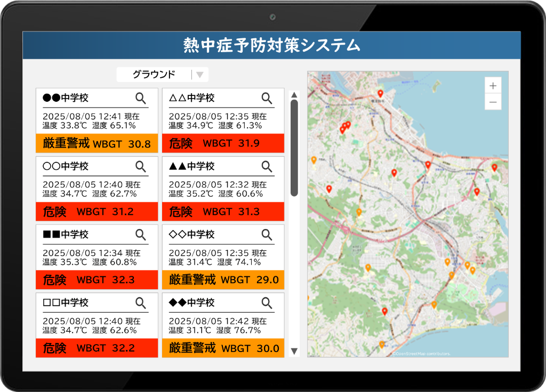Zoom out on the map with minus control
546x392 pixels.
coord(493,102)
